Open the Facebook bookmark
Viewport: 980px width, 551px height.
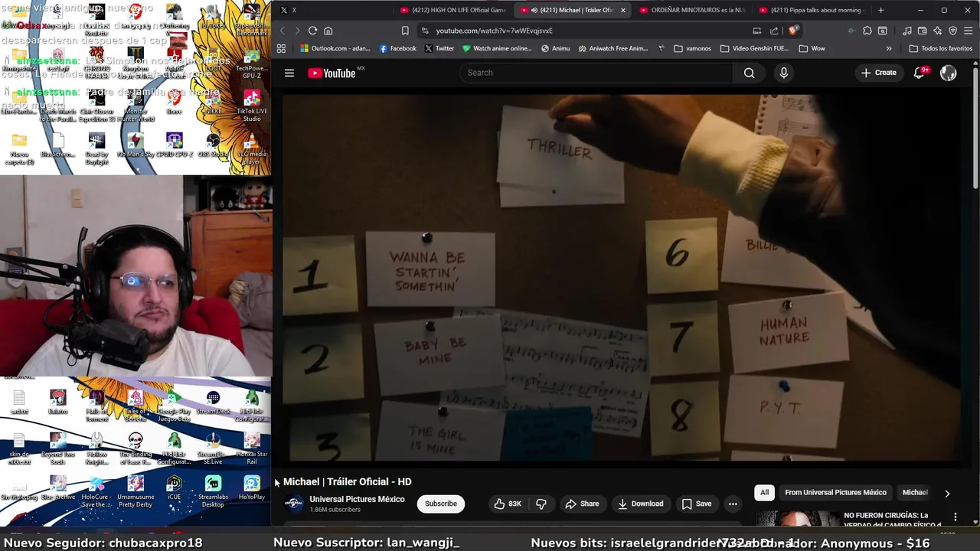tap(398, 48)
